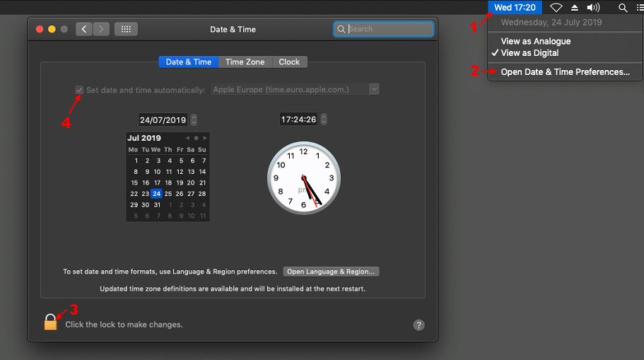Switch to the Clock tab
Image resolution: width=644 pixels, height=360 pixels.
[x=289, y=62]
